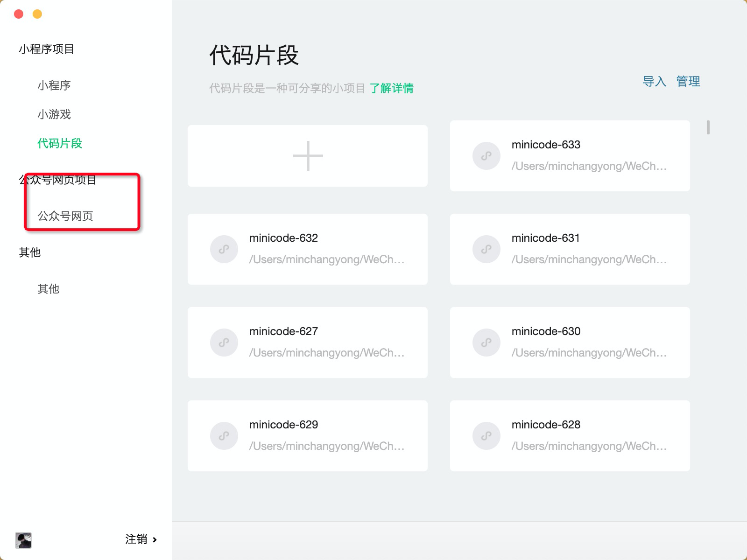Image resolution: width=747 pixels, height=560 pixels.
Task: Click the file path under minicode-628
Action: (589, 446)
